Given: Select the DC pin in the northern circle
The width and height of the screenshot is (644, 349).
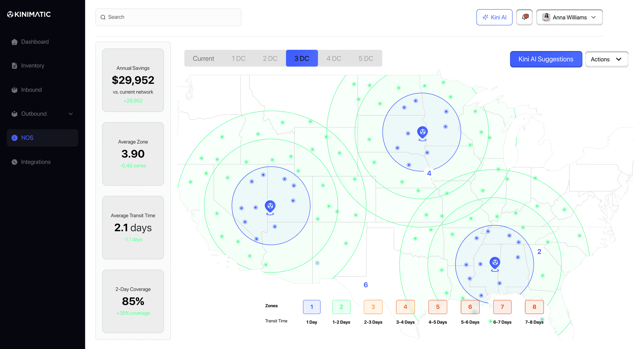Looking at the screenshot, I should click(422, 133).
